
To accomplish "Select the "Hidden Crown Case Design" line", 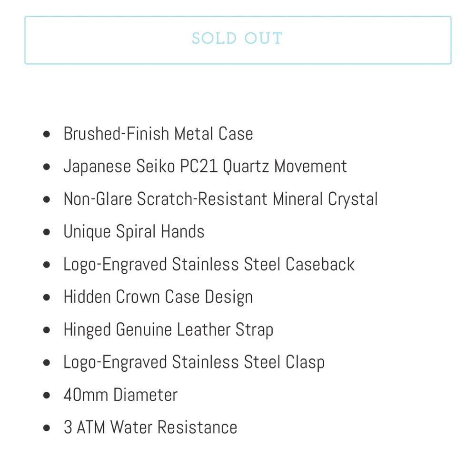I will pos(158,297).
